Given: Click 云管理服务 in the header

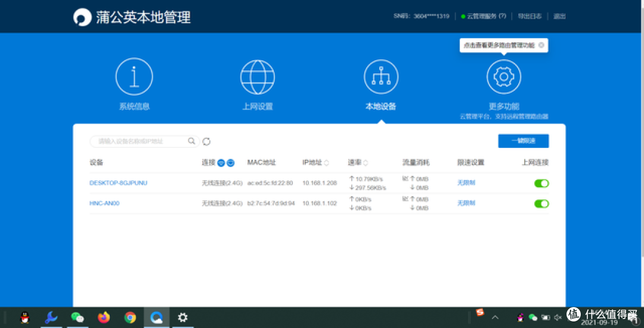Looking at the screenshot, I should pos(482,17).
